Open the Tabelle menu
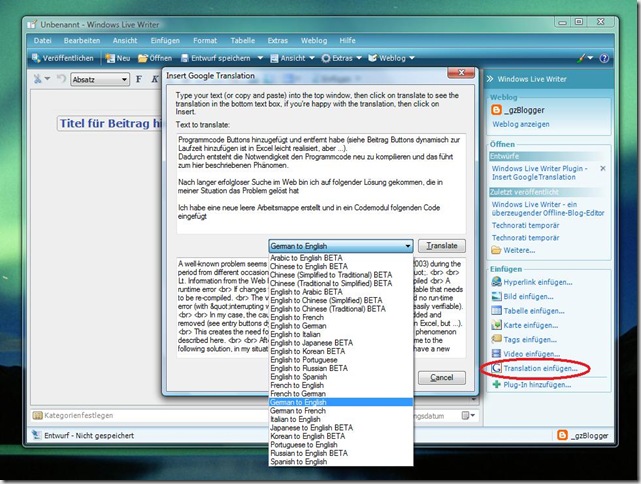 [242, 40]
